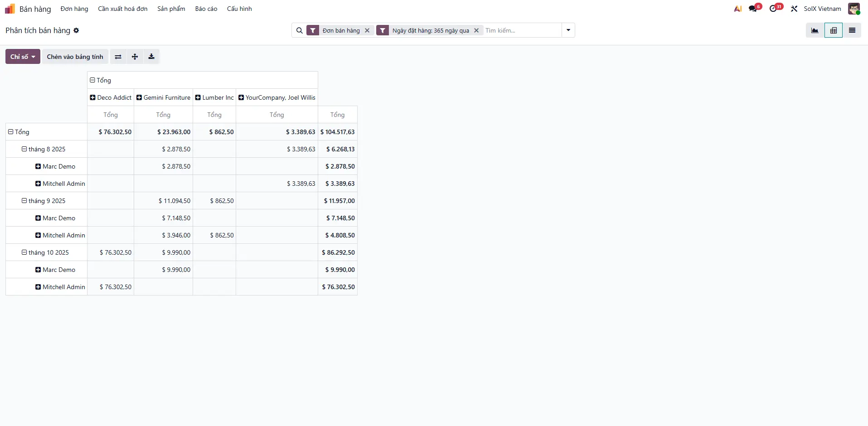Click the Chèn vào bảng tính button
This screenshot has height=426, width=868.
coord(75,57)
